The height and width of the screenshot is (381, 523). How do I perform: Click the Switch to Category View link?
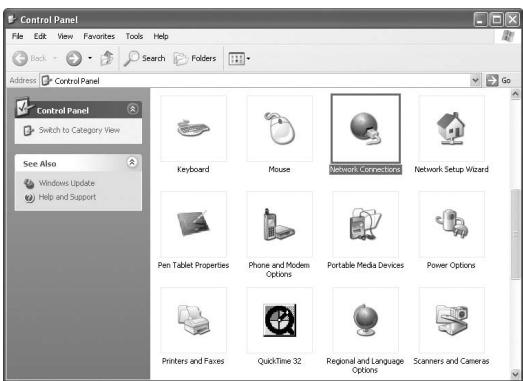click(79, 130)
